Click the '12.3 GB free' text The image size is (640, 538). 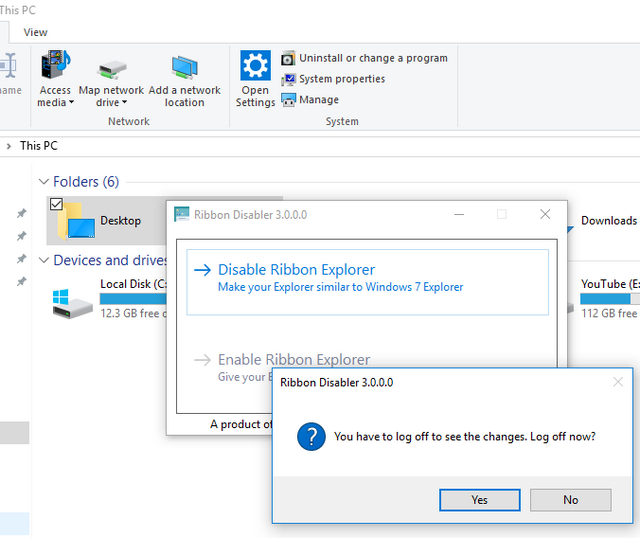(133, 313)
